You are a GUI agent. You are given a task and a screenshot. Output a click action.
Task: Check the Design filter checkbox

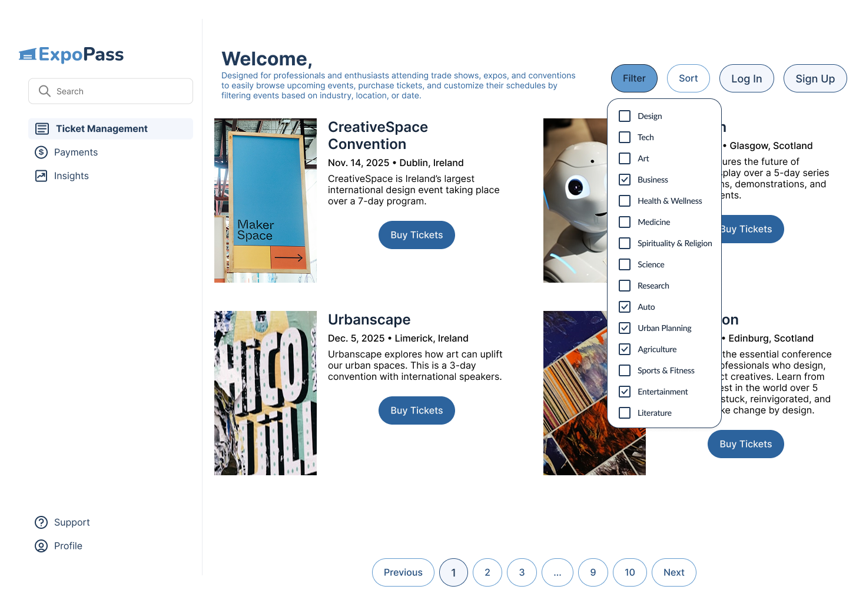point(625,116)
